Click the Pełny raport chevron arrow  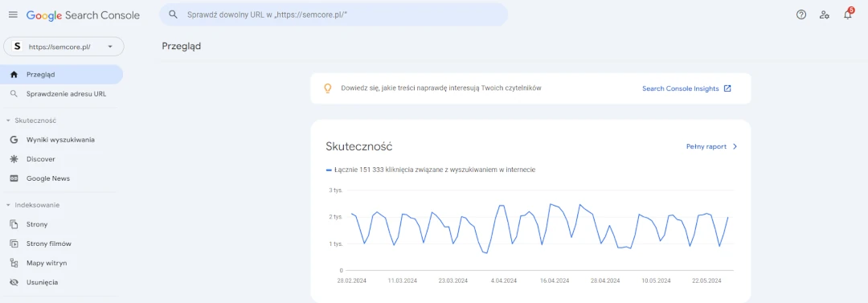coord(735,147)
